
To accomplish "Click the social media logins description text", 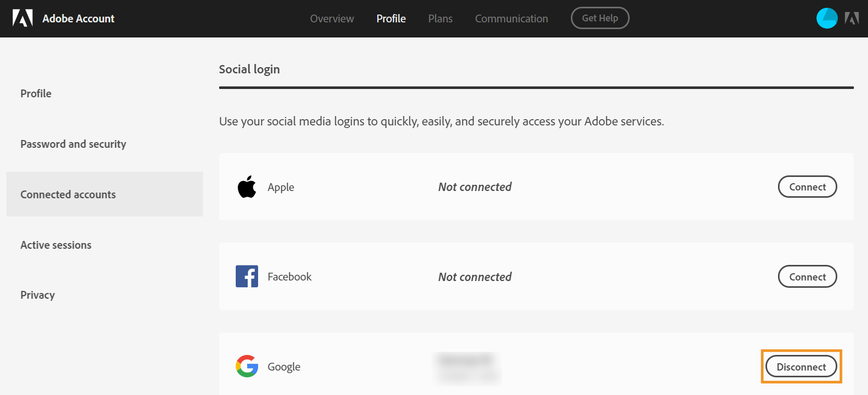I will [x=441, y=121].
